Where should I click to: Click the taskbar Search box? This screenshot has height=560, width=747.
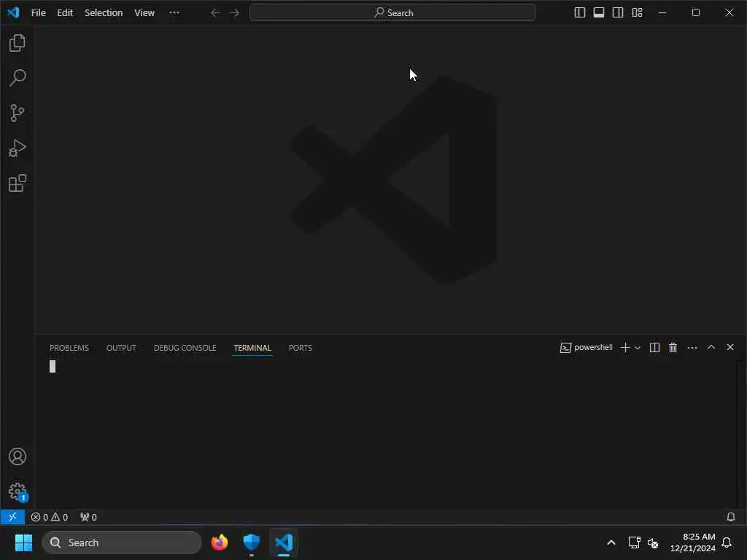(x=122, y=542)
